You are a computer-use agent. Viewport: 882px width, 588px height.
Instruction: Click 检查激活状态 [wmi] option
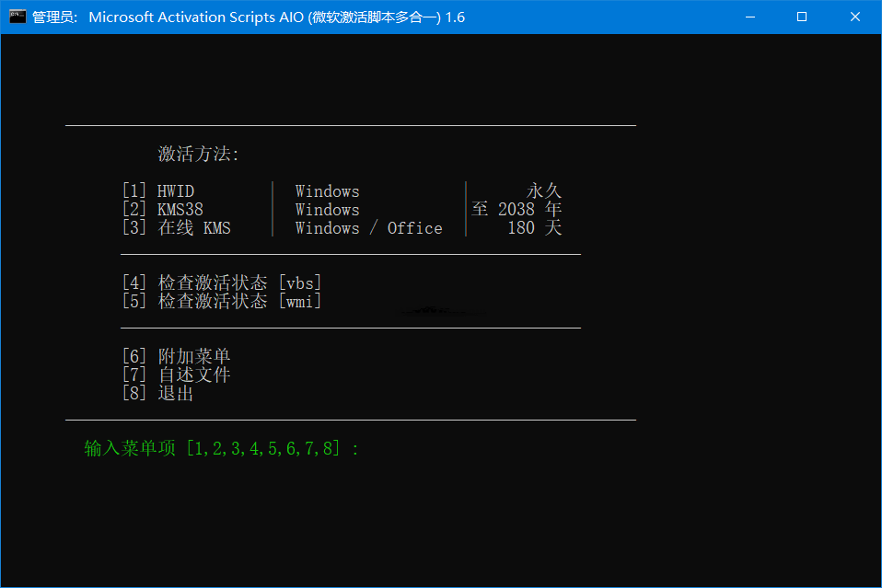222,301
